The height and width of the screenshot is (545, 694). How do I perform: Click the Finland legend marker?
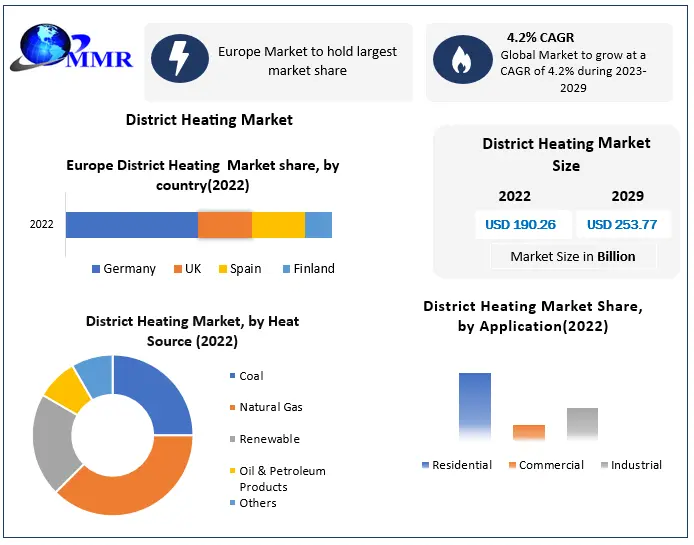tap(286, 269)
